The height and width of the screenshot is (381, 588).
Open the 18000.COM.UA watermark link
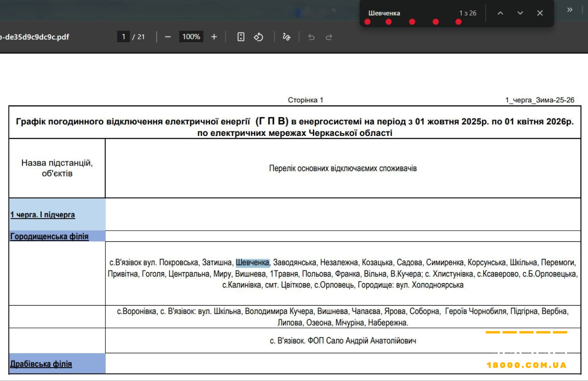[526, 365]
